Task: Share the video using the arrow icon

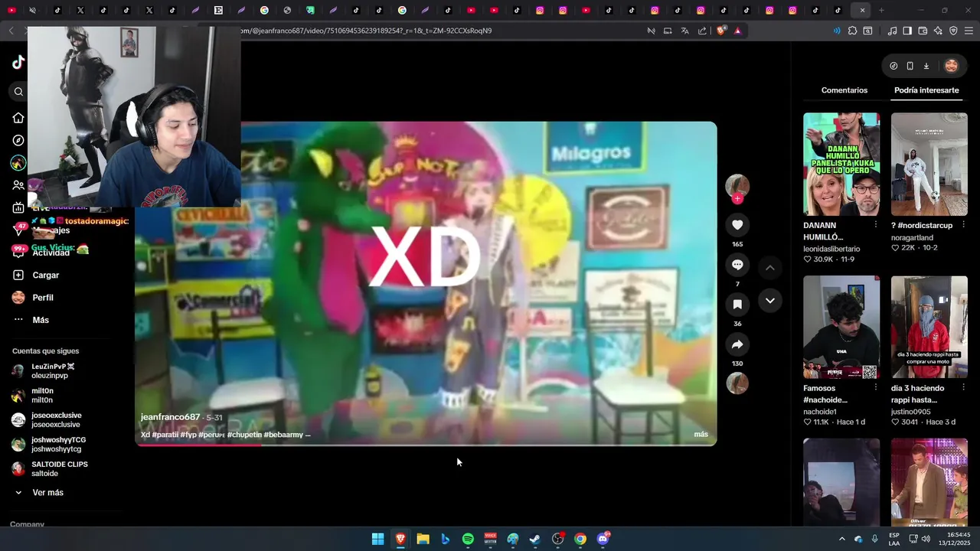Action: point(737,344)
